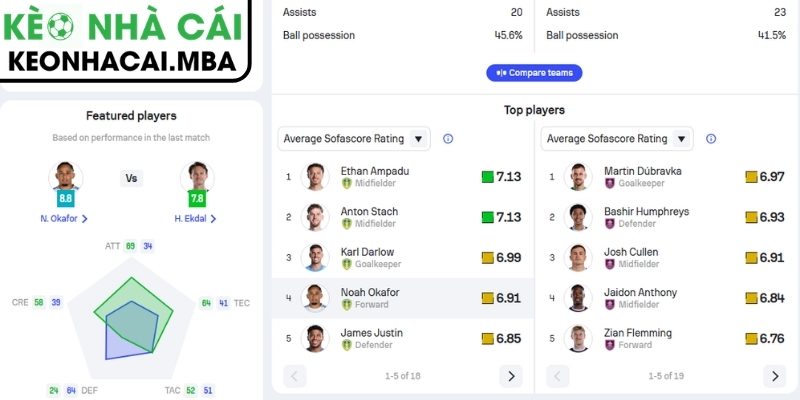Click previous page arrow in left list
Viewport: 800px width, 400px height.
coord(295,376)
